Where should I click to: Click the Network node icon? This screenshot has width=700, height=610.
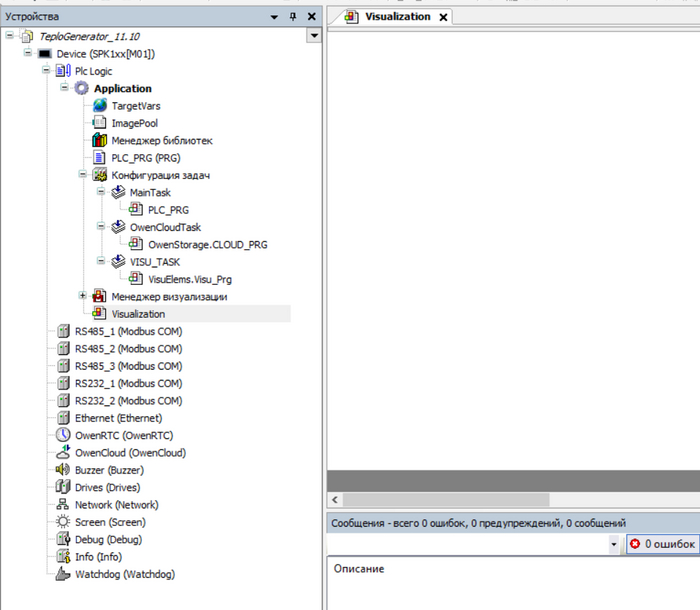63,505
